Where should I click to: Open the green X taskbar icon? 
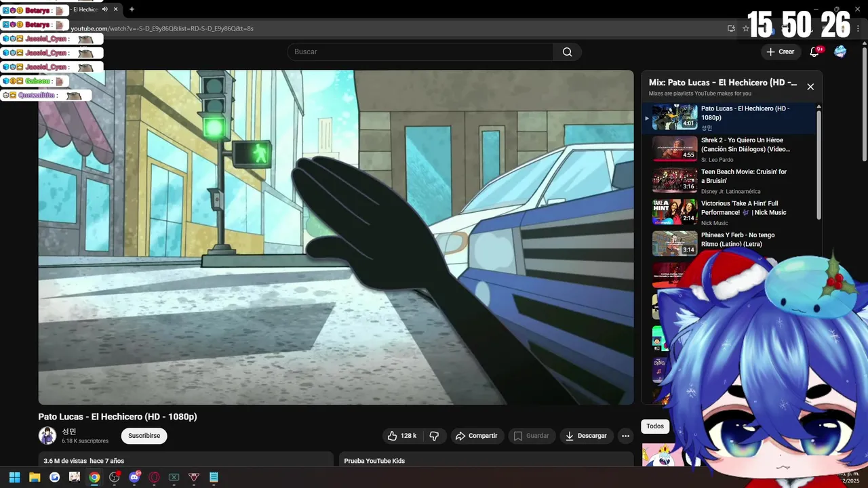point(174,477)
